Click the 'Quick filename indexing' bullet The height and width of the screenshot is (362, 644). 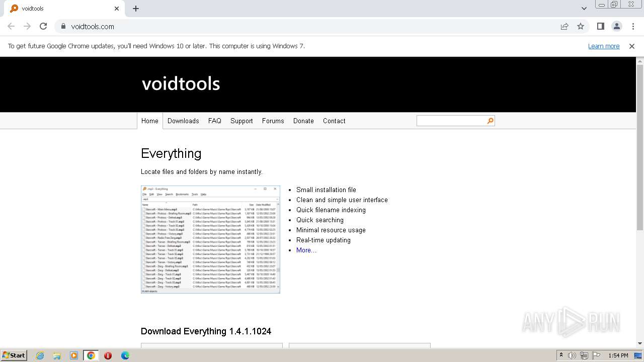point(331,210)
